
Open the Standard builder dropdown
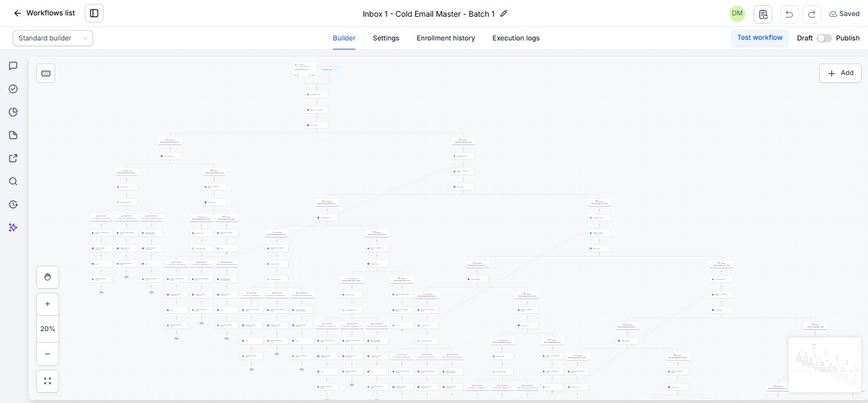[x=53, y=39]
